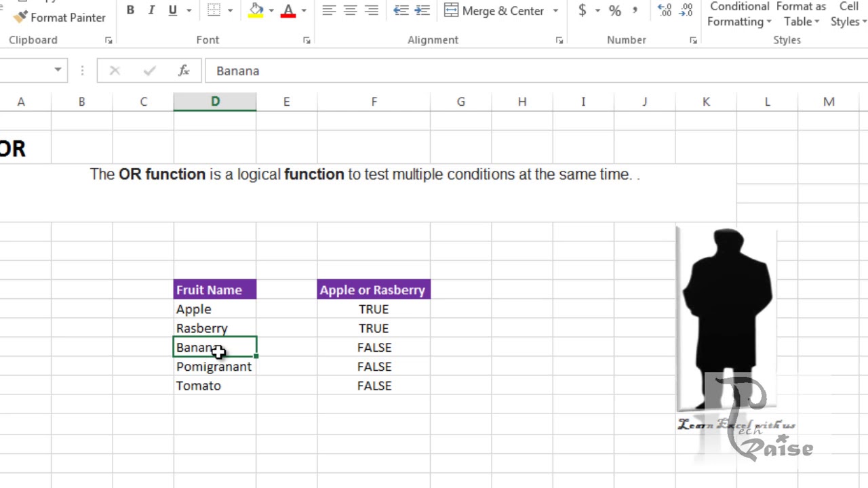Open Merge & Center dropdown arrow
868x488 pixels.
pos(555,10)
